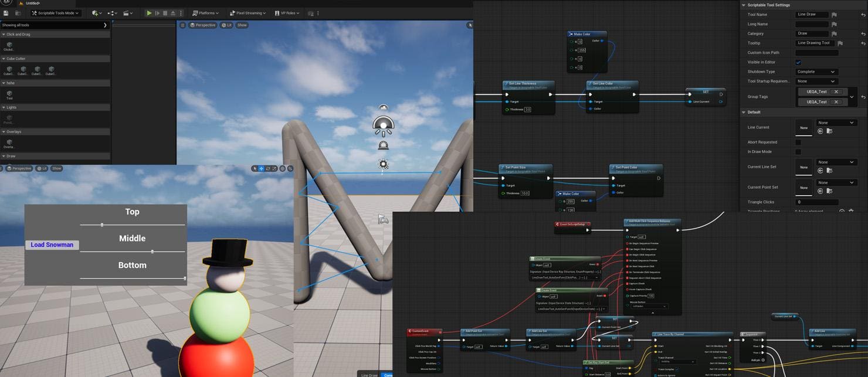Click the Load Snowman button
This screenshot has width=868, height=377.
52,244
